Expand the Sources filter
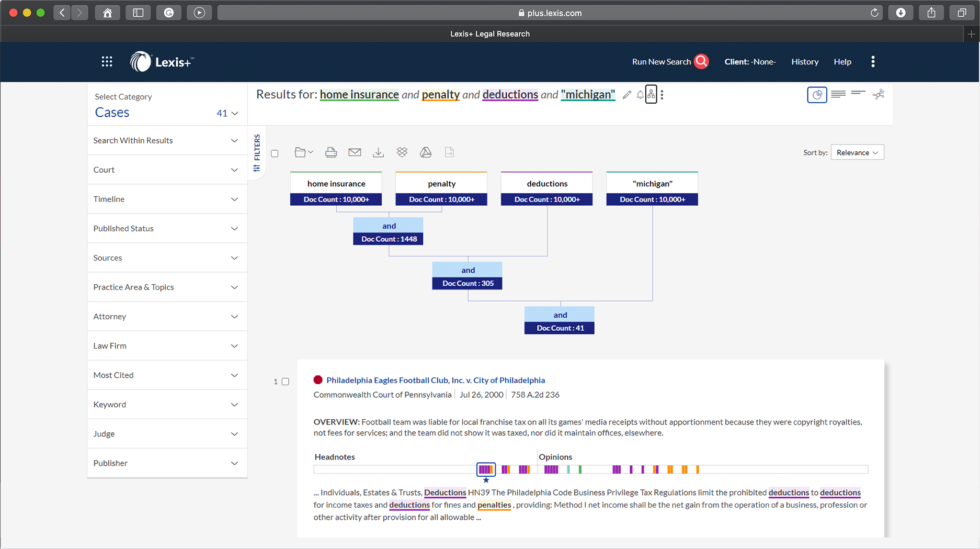980x549 pixels. click(x=167, y=257)
